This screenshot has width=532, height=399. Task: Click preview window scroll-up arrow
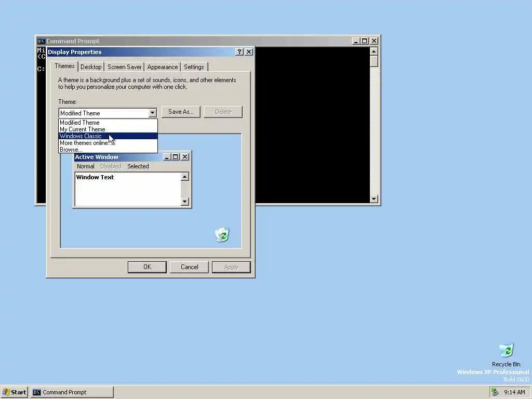point(184,177)
